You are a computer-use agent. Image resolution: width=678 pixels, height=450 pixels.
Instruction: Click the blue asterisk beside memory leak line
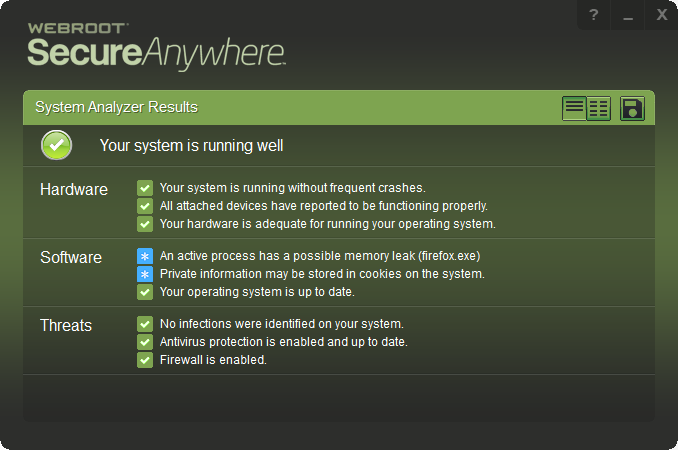coord(145,256)
